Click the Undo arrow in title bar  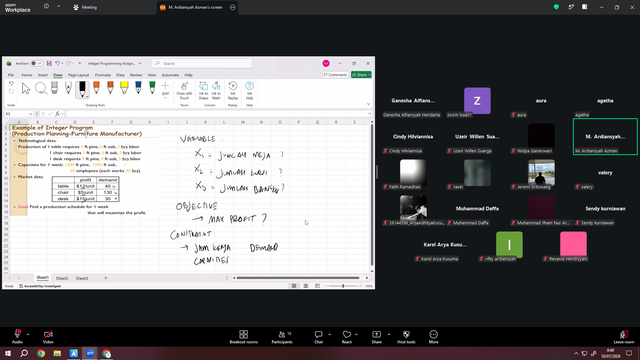pos(58,63)
